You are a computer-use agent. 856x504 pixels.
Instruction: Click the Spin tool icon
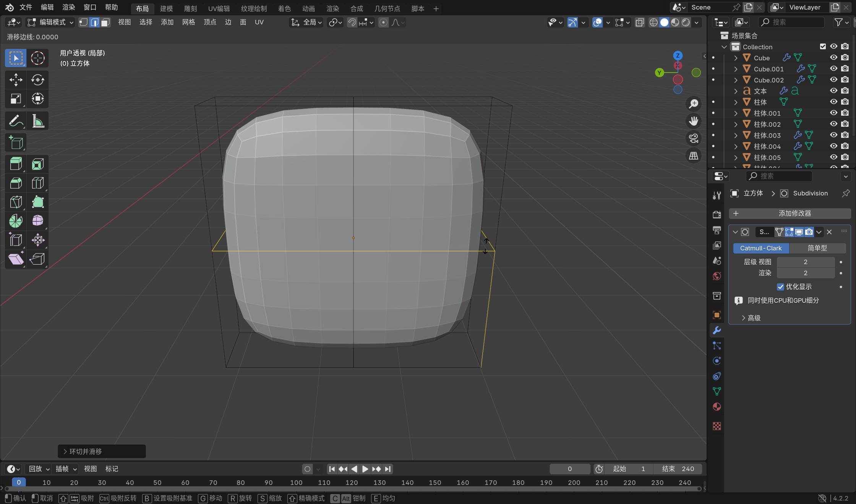pos(16,221)
